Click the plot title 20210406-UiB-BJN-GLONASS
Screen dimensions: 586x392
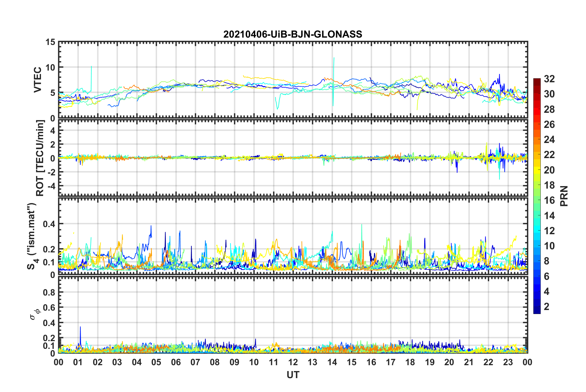coord(293,34)
